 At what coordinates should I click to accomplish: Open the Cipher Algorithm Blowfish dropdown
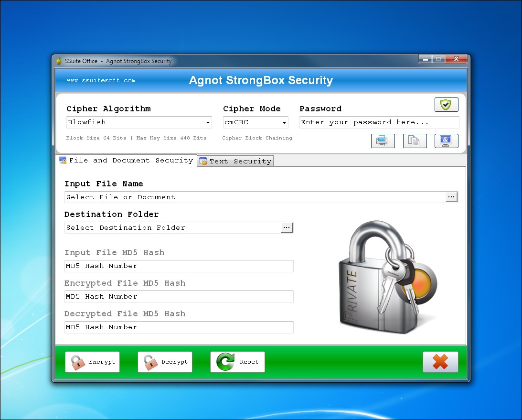tap(139, 122)
